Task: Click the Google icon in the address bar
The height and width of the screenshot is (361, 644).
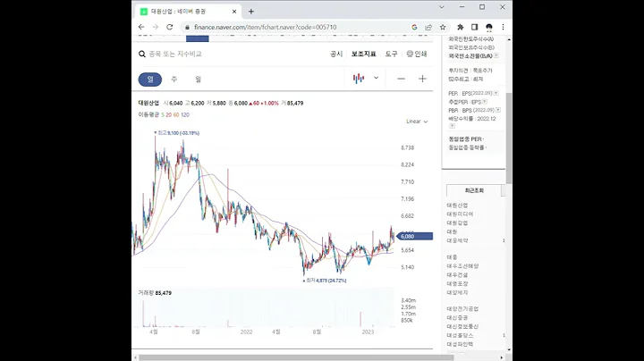Action: click(414, 27)
